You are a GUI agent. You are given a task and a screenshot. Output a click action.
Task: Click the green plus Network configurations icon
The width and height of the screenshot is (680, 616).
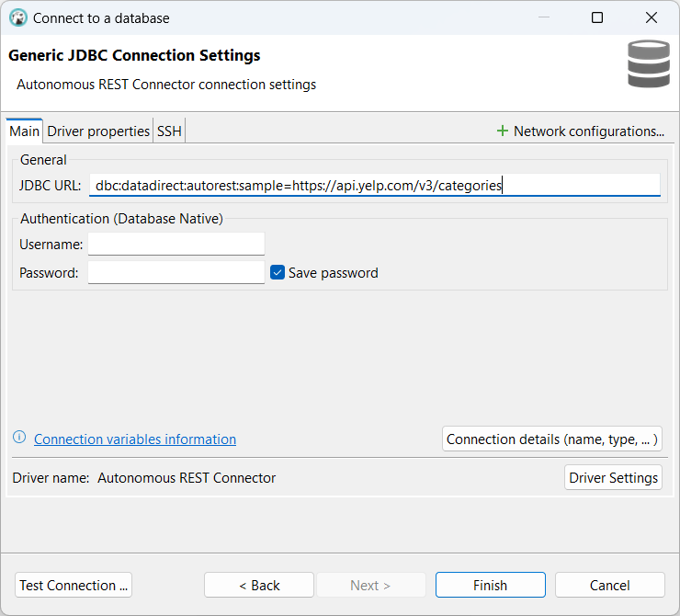pos(502,131)
